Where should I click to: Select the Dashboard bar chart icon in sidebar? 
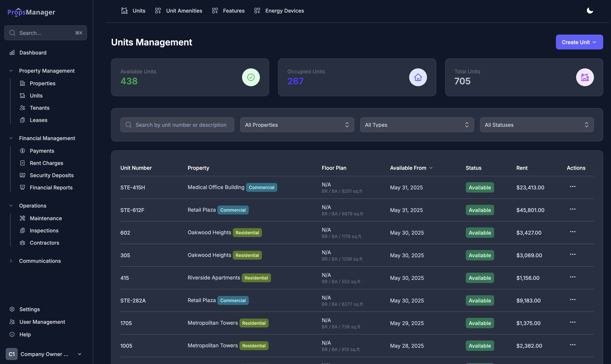12,52
